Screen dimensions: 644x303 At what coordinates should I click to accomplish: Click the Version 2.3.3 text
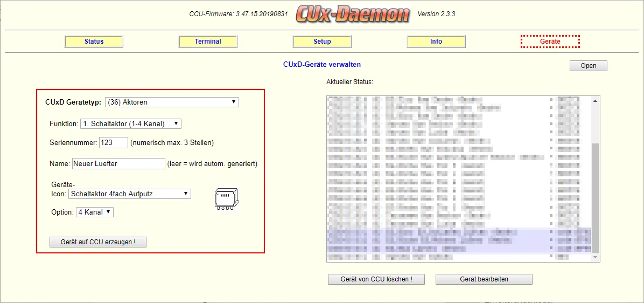(x=436, y=14)
